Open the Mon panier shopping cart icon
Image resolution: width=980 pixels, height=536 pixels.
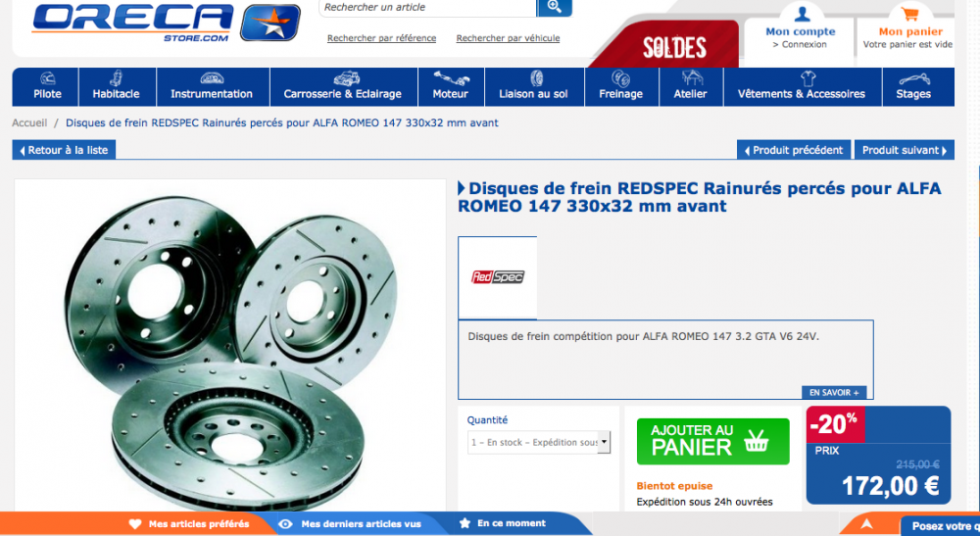(910, 13)
